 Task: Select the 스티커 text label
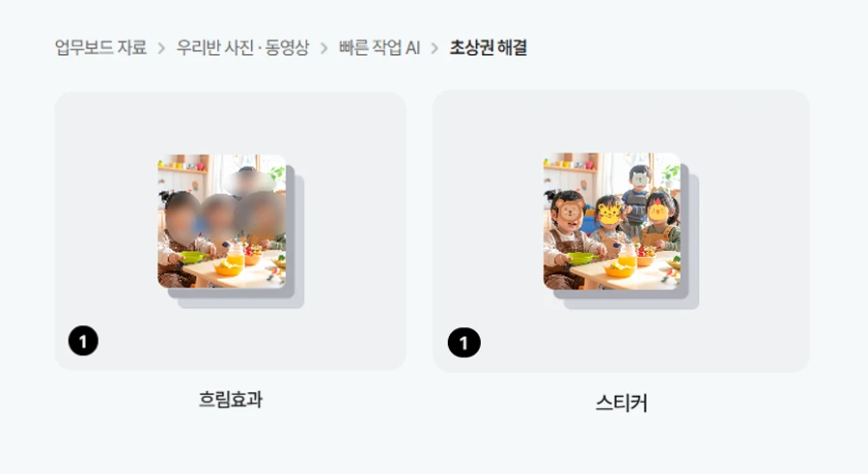pyautogui.click(x=621, y=403)
